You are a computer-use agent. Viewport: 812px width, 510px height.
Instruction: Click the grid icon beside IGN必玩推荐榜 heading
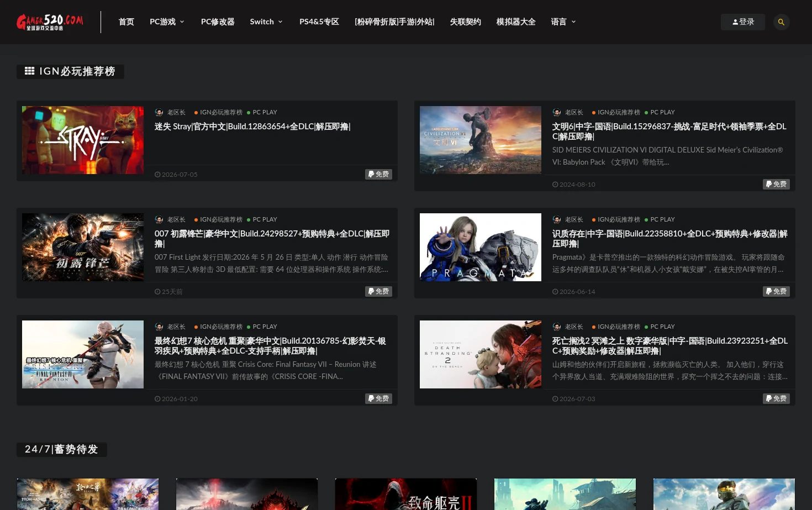click(30, 71)
